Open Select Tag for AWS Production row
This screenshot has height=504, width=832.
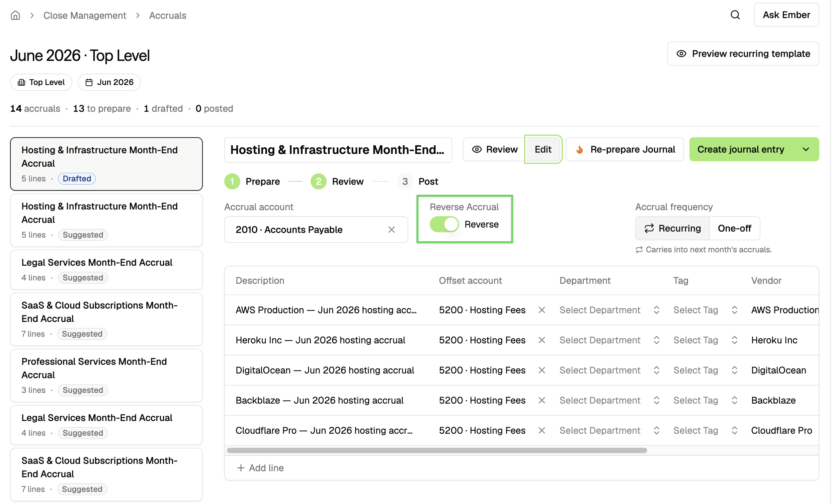pyautogui.click(x=705, y=310)
